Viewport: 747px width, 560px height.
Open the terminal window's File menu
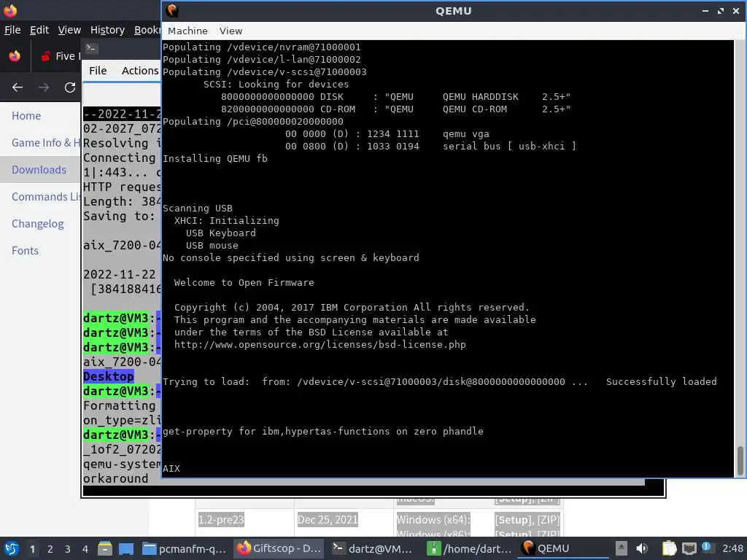tap(98, 71)
